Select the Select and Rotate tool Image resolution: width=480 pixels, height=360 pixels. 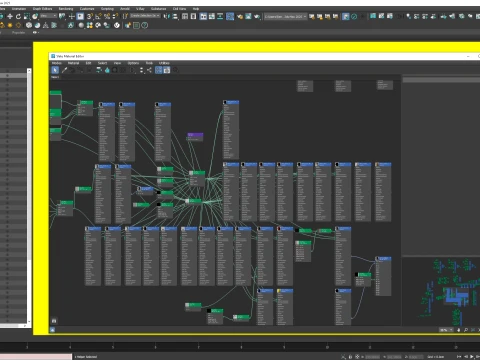pyautogui.click(x=18, y=16)
